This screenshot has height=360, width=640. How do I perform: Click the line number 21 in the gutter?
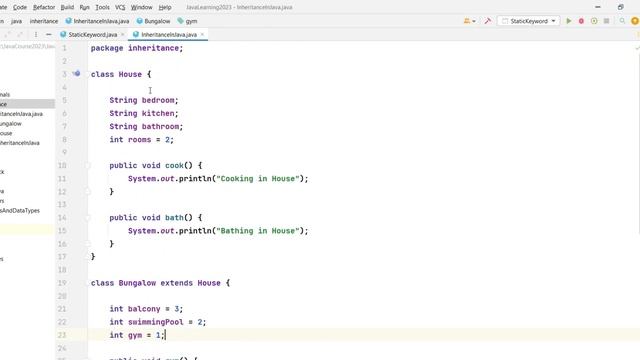coord(62,309)
